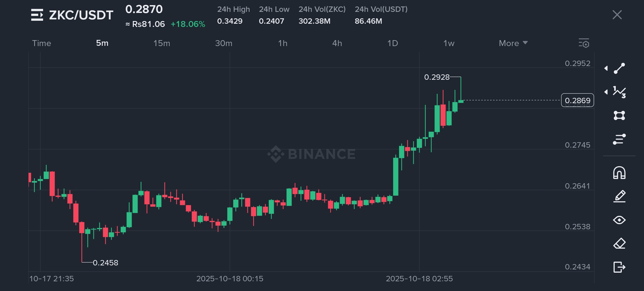Click the exit drawing mode icon
The image size is (644, 291).
(619, 267)
